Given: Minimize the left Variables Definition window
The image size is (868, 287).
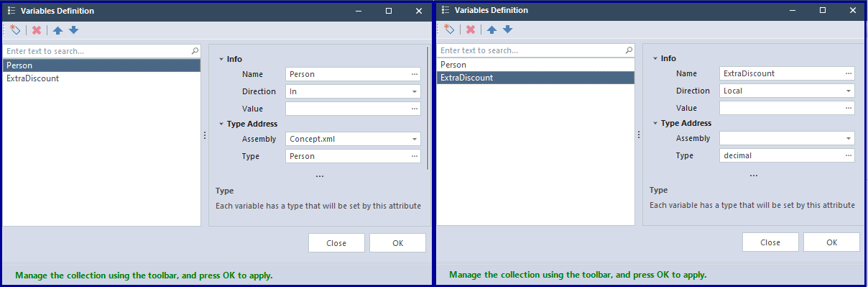Looking at the screenshot, I should click(359, 11).
